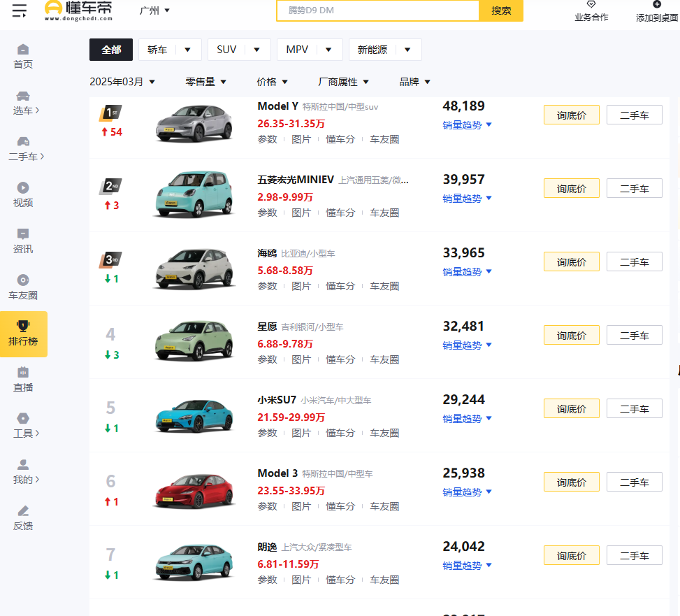
Task: Expand 销量趋势 for 海鸥
Action: pos(467,271)
